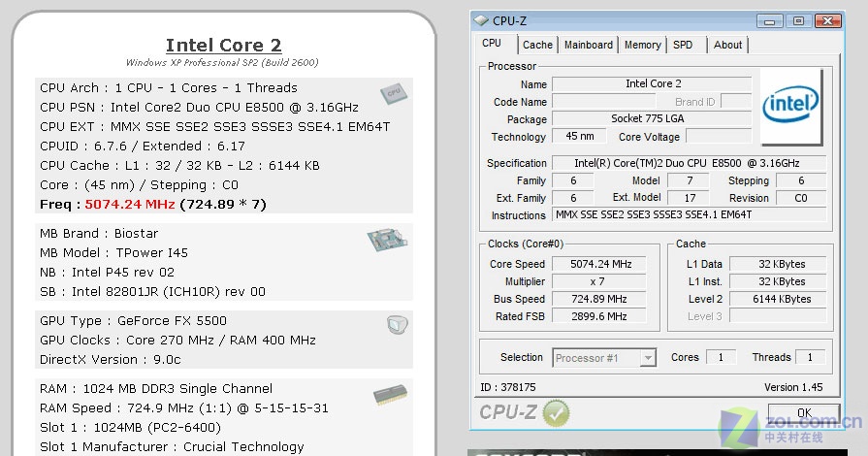This screenshot has width=868, height=456.
Task: Click the L1 Inst. value 32 KBytes
Action: [778, 281]
